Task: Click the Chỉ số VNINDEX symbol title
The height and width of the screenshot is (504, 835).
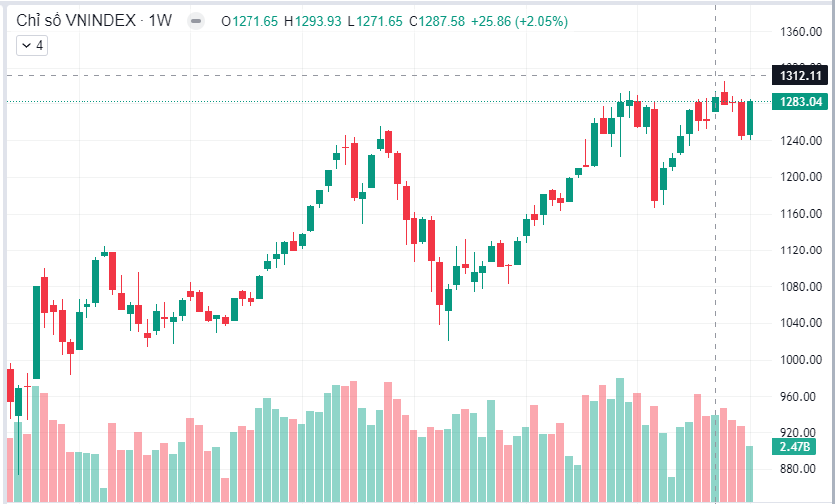Action: click(x=94, y=21)
